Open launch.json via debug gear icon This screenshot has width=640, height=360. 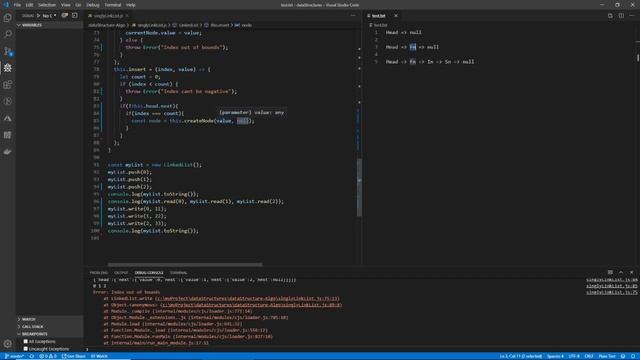click(64, 16)
